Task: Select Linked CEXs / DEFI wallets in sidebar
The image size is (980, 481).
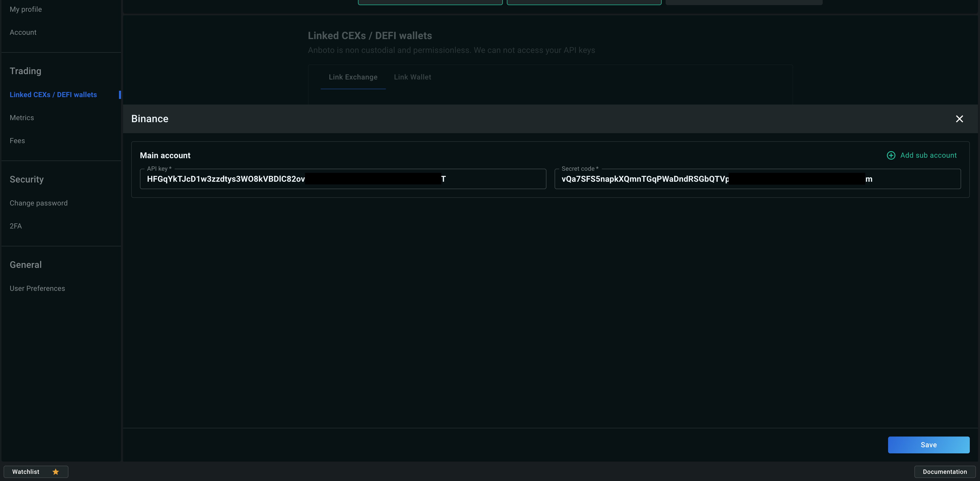Action: tap(53, 95)
